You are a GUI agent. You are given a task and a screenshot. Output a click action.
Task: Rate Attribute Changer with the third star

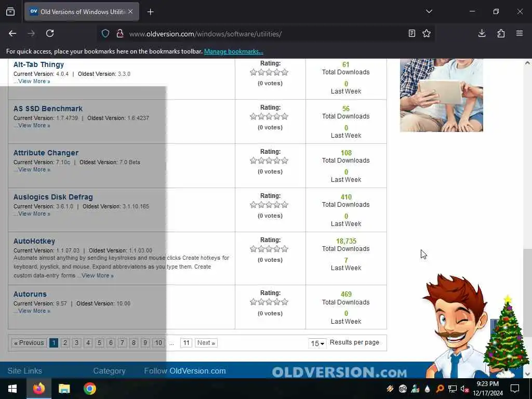[x=269, y=161]
